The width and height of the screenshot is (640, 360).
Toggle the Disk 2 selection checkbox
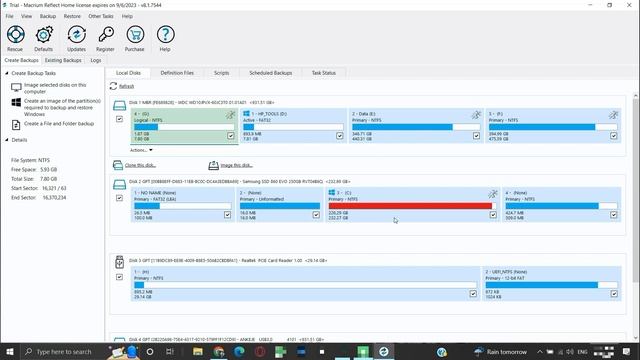119,198
